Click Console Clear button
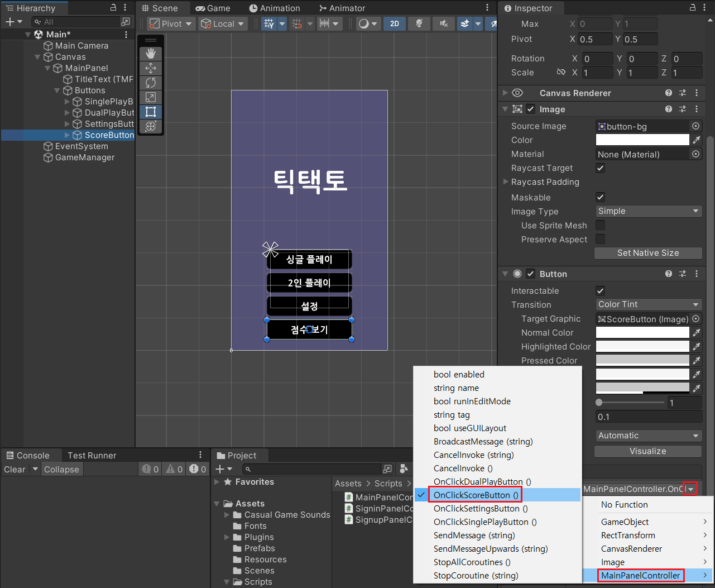The width and height of the screenshot is (715, 588). pos(15,469)
